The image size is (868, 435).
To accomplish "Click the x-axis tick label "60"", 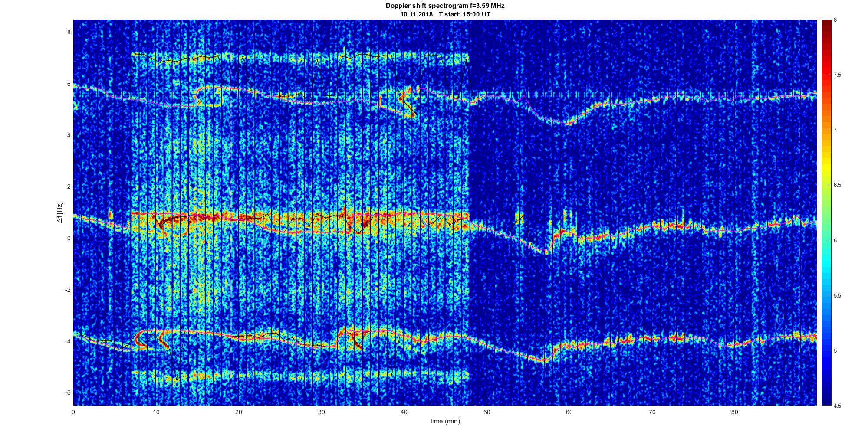I will click(569, 412).
